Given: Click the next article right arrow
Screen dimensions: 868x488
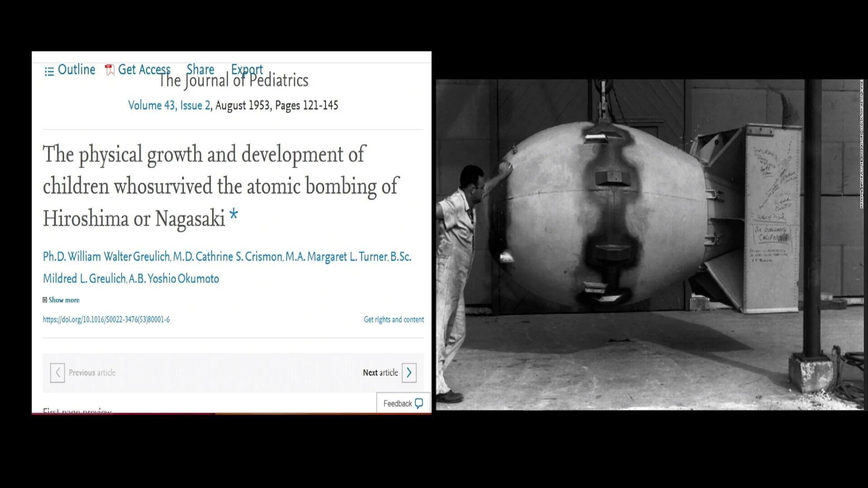Looking at the screenshot, I should point(409,373).
